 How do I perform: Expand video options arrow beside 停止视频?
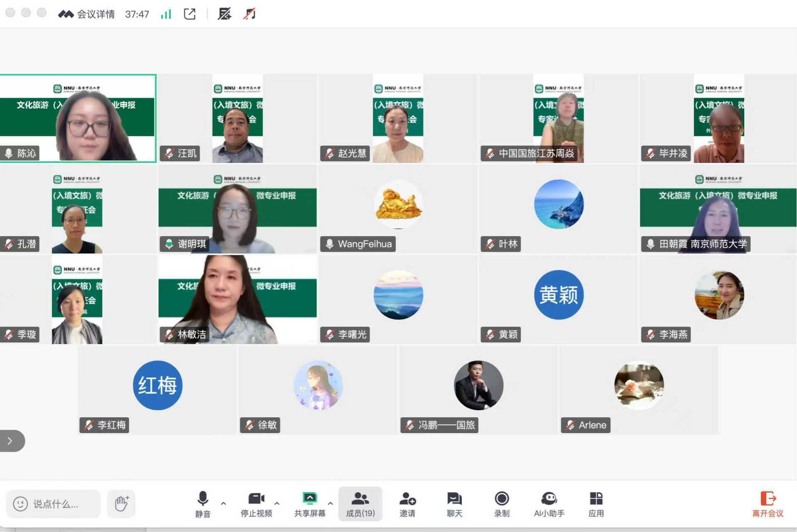point(277,503)
